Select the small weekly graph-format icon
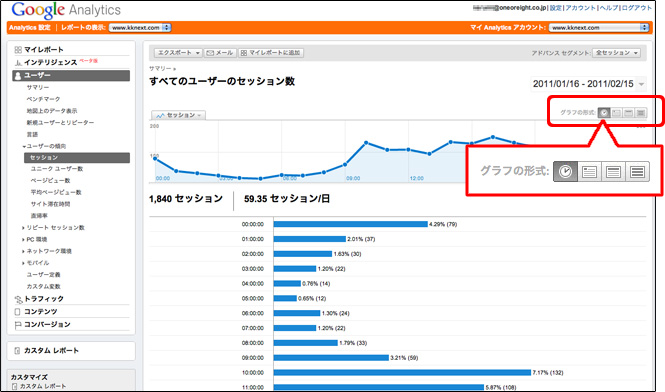 [629, 113]
